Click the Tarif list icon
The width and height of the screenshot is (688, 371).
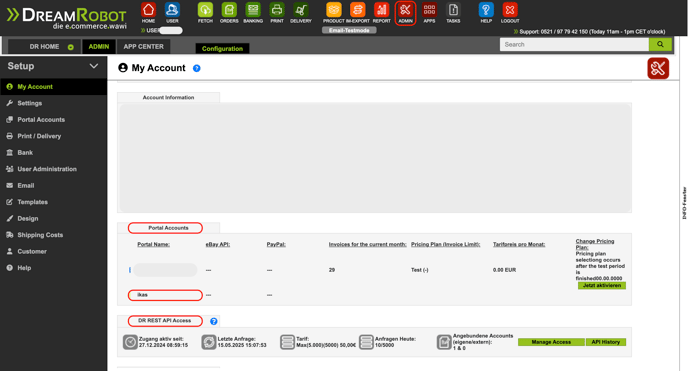[287, 342]
